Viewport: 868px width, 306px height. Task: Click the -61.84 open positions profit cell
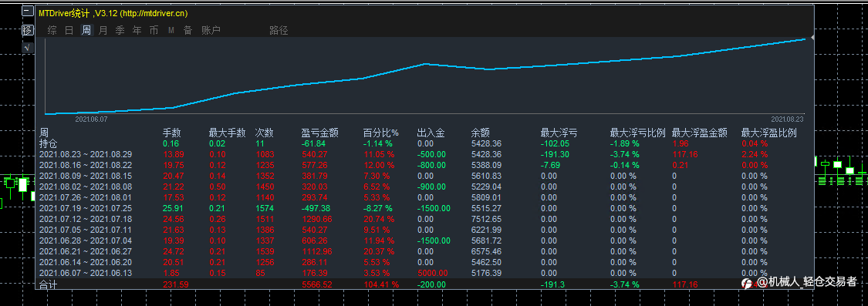tap(313, 143)
